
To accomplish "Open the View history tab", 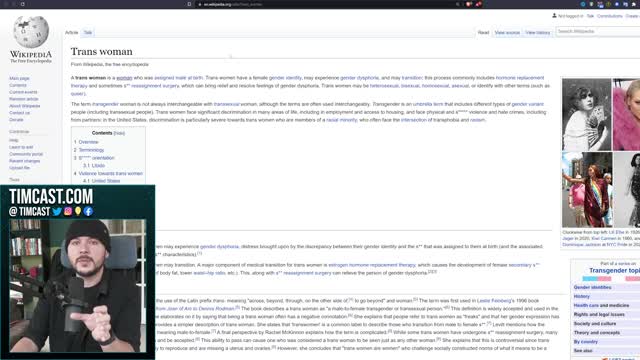I will click(538, 33).
